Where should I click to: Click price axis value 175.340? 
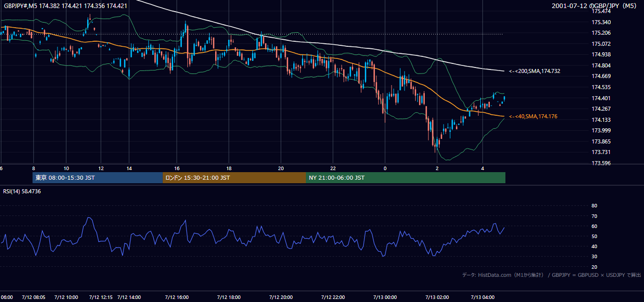(x=601, y=22)
